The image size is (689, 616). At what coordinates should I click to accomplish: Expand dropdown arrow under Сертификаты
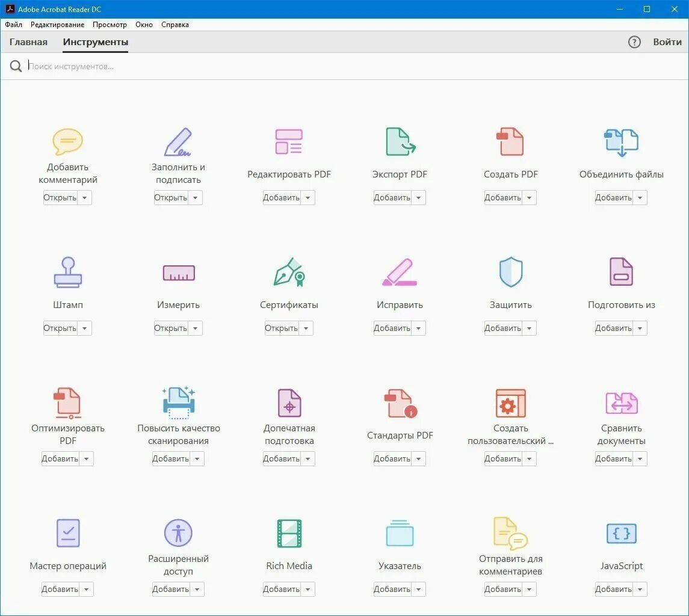coord(306,328)
